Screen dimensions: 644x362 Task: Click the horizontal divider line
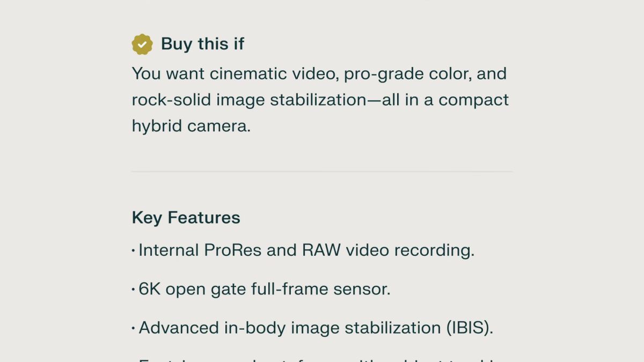click(322, 172)
